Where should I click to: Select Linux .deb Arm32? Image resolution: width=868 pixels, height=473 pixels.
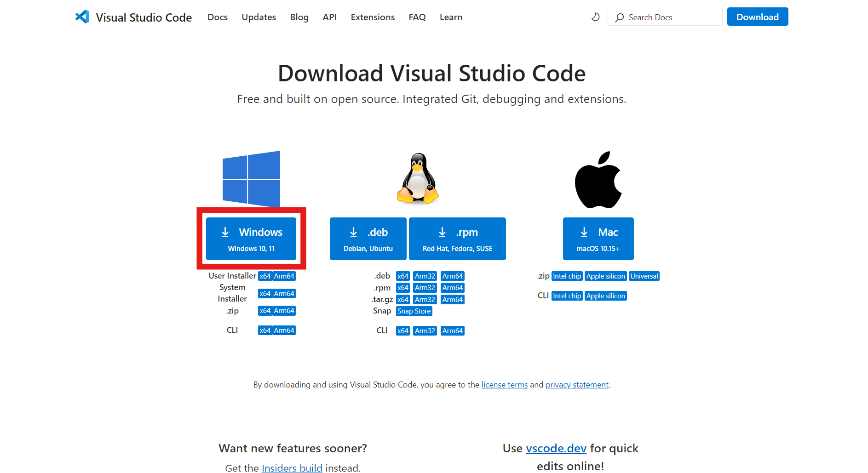coord(425,276)
